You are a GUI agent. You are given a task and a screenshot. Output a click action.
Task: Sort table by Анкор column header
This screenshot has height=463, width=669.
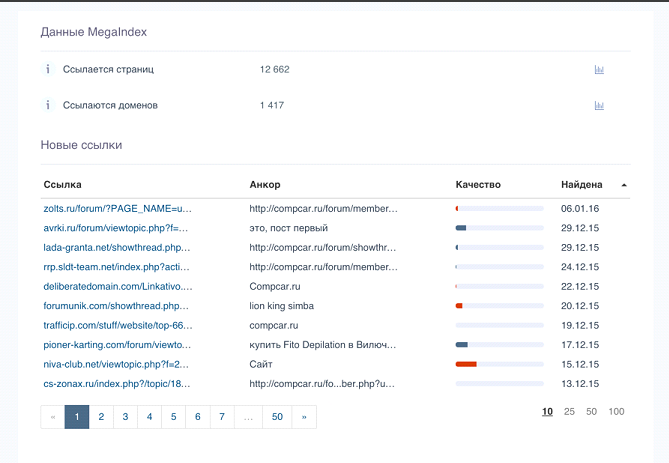click(x=265, y=185)
